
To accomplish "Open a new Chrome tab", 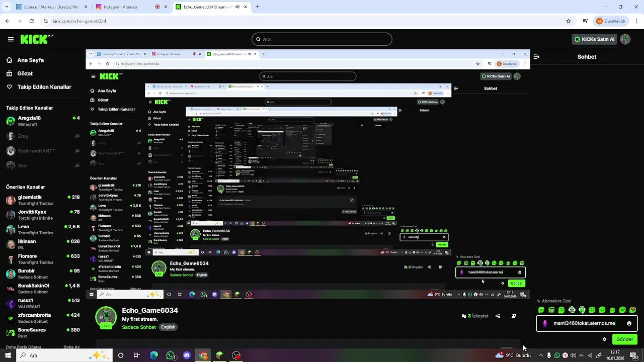I will (258, 7).
